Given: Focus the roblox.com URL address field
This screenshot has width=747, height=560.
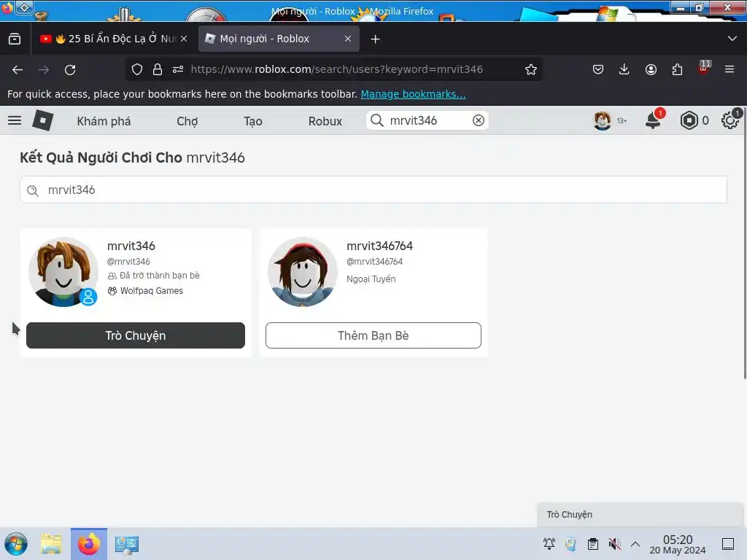Looking at the screenshot, I should pyautogui.click(x=336, y=69).
